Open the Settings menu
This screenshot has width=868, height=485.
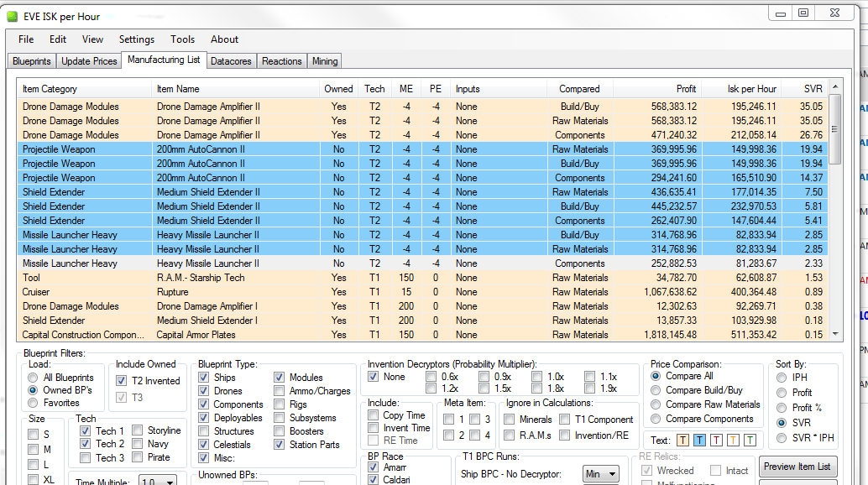point(137,39)
